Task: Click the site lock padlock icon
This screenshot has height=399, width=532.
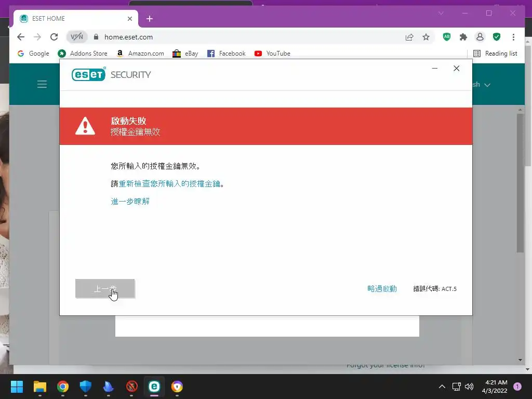Action: click(96, 37)
